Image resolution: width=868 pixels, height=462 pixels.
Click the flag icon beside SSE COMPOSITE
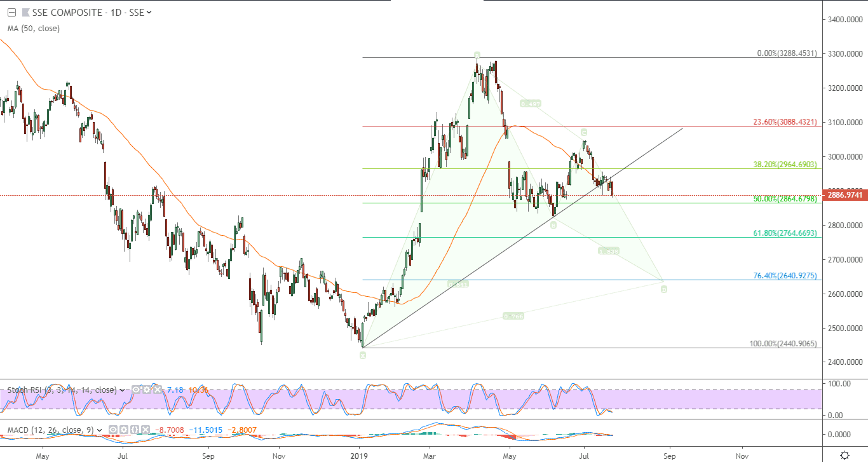(x=26, y=12)
